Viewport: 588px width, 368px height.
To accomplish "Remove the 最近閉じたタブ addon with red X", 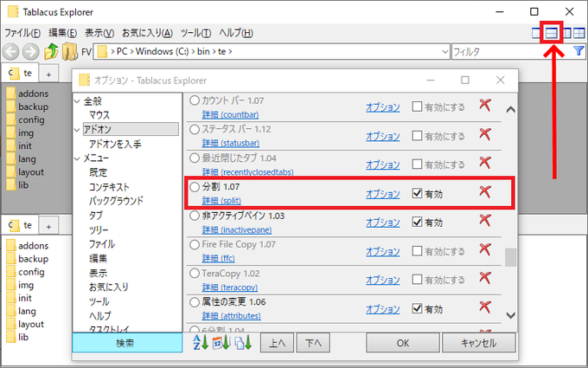I will tap(485, 163).
